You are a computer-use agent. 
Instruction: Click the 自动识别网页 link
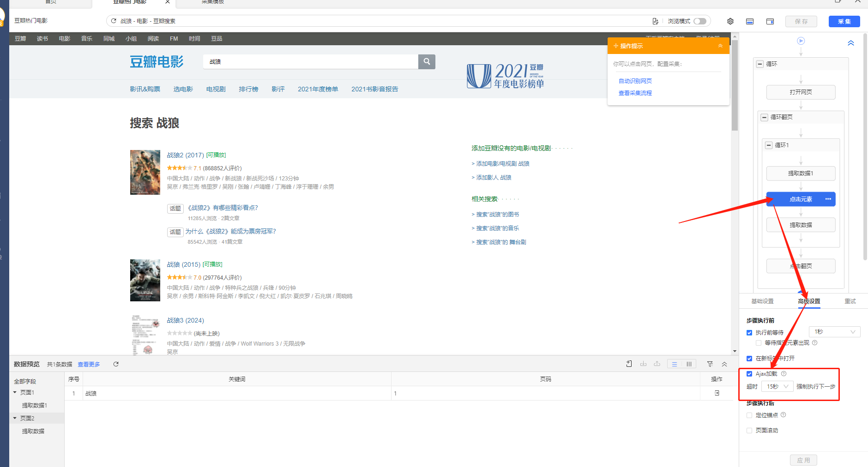click(x=635, y=81)
